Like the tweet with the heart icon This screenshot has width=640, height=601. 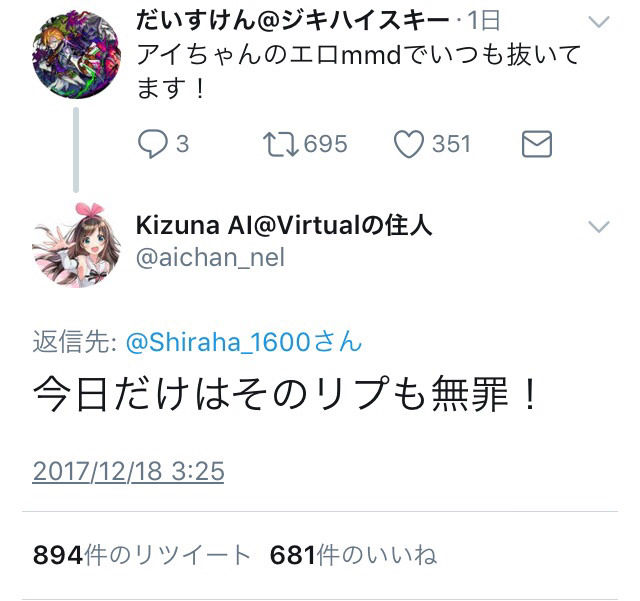[409, 144]
